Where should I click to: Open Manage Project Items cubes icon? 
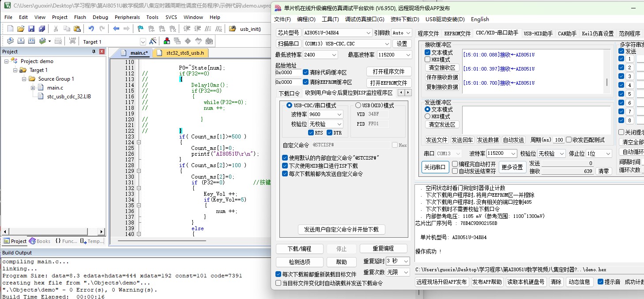(x=167, y=41)
